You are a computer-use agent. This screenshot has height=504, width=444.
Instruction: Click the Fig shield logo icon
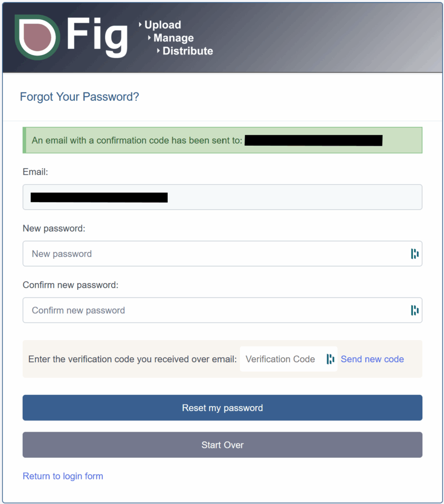coord(37,37)
